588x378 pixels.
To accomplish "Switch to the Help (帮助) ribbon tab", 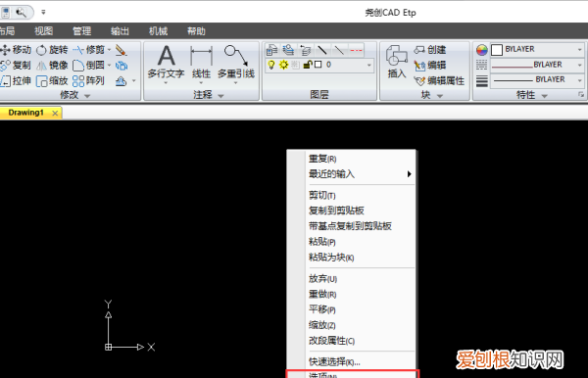I will [x=196, y=31].
